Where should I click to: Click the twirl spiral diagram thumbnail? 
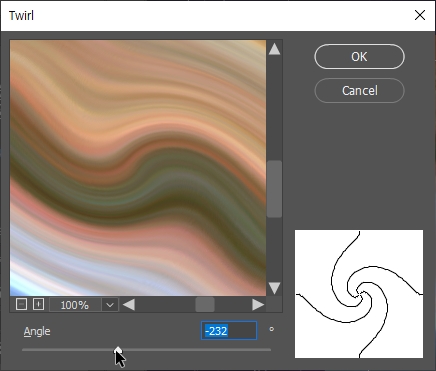coord(359,294)
